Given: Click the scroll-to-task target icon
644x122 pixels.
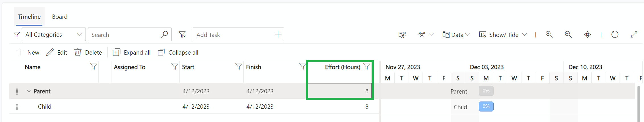Looking at the screenshot, I should (x=587, y=34).
